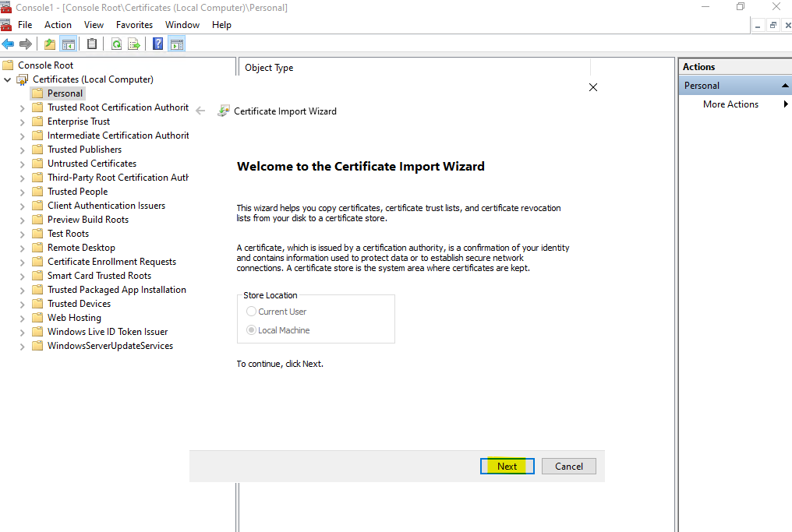Screen dimensions: 792x532
Task: Open the Favorites menu
Action: coord(134,25)
